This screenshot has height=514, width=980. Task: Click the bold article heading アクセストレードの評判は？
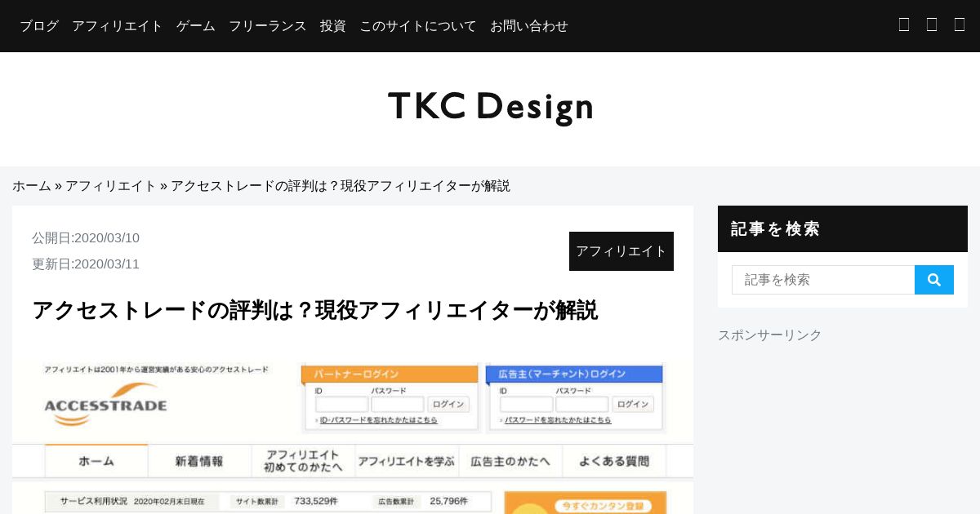tap(315, 311)
